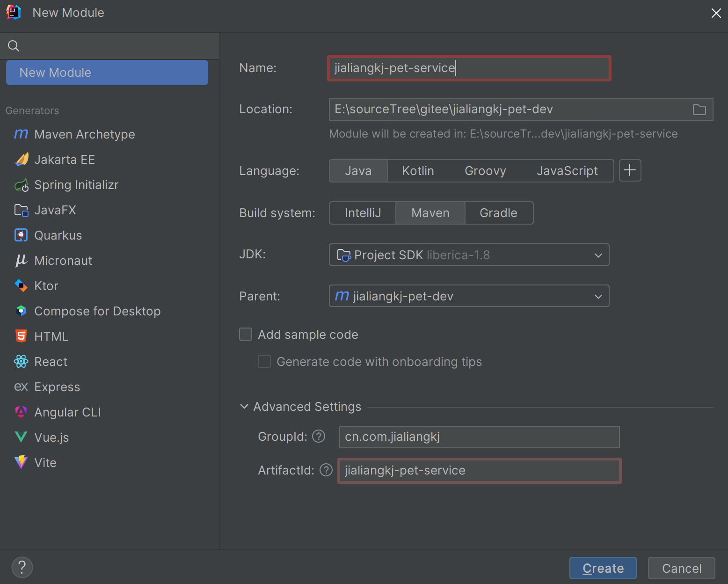Viewport: 728px width, 584px height.
Task: Click the Ktor logo icon
Action: 21,285
